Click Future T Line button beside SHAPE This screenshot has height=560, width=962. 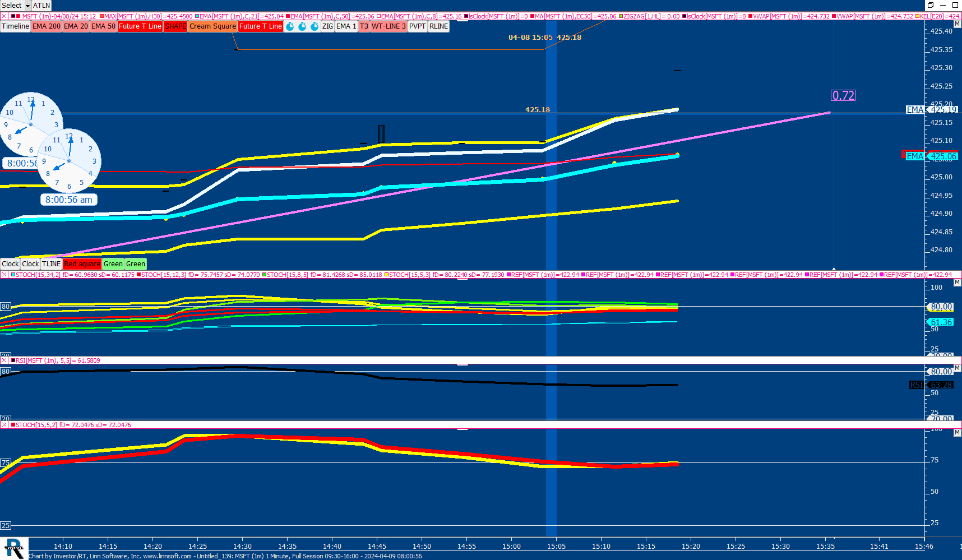140,26
